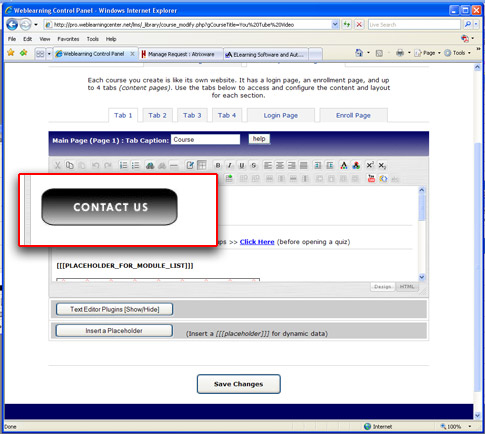
Task: Toggle italic formatting in the editor
Action: (x=230, y=165)
